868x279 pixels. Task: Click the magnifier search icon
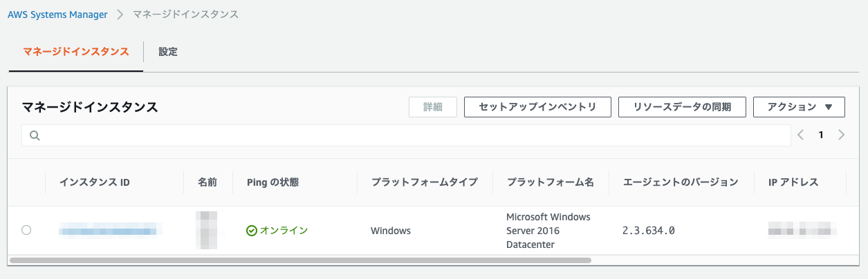coord(34,135)
